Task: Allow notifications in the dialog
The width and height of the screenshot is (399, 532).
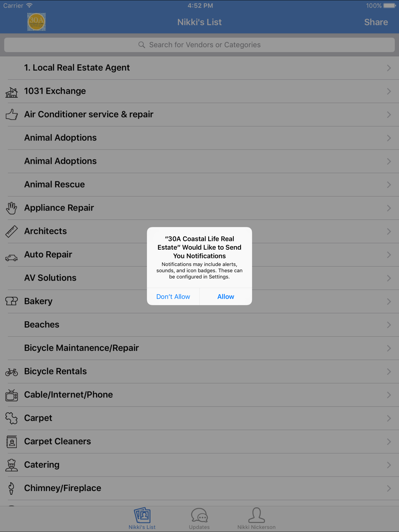Action: [x=226, y=297]
